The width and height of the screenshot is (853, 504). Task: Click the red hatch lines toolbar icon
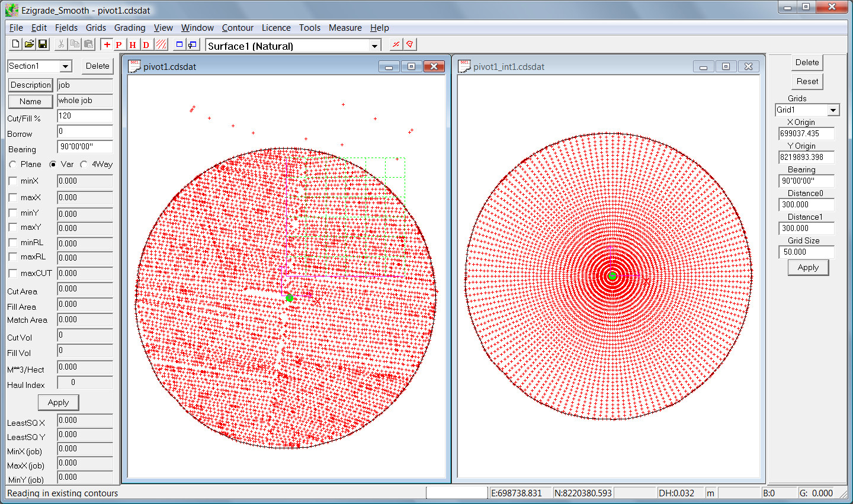[161, 45]
